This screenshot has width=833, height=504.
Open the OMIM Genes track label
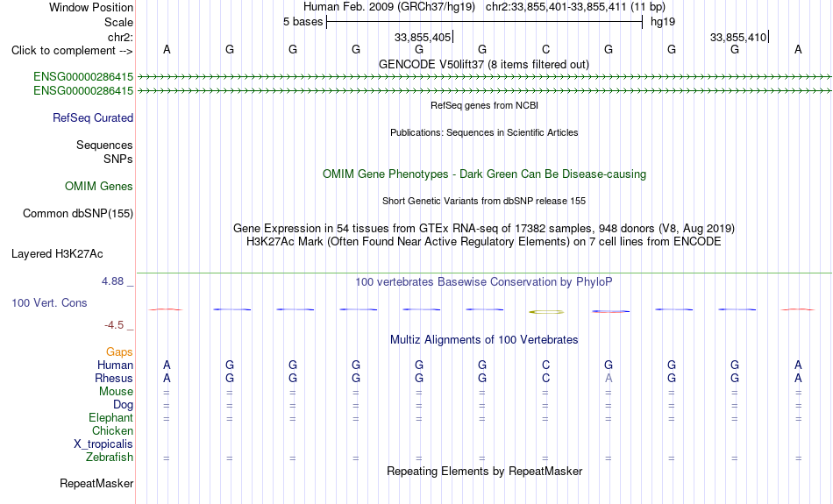(98, 187)
